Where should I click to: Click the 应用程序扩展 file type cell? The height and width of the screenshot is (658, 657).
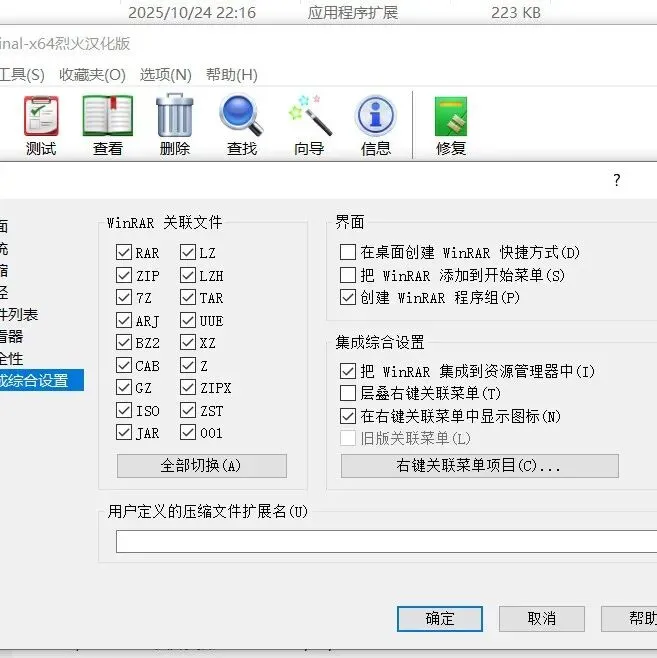coord(353,13)
